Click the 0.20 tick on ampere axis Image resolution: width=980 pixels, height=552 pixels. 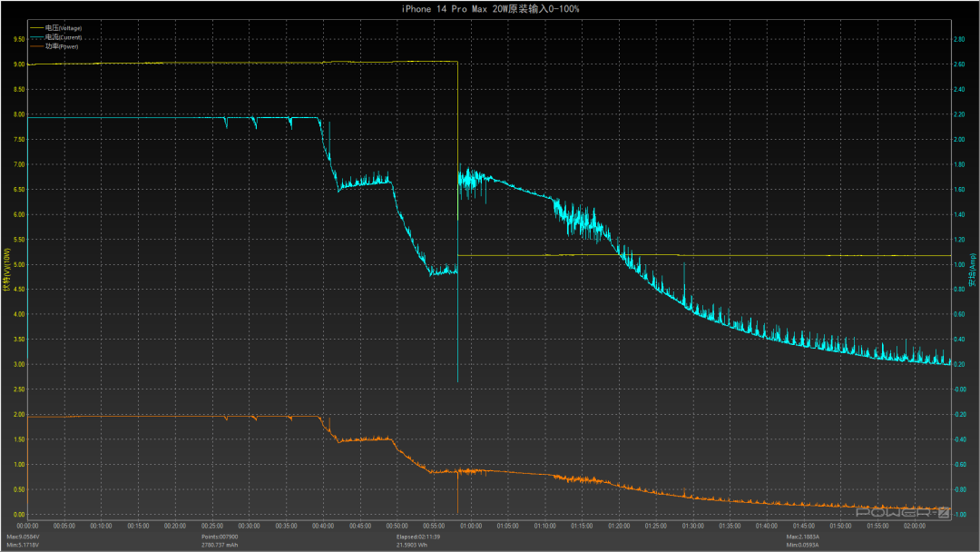click(x=959, y=364)
